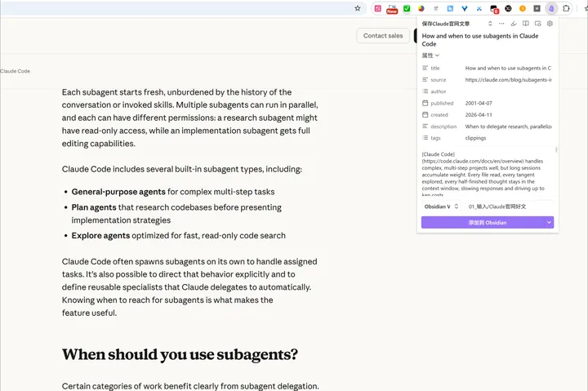Viewport: 588px width, 391px height.
Task: Open the extension with red 6 badge
Action: click(x=494, y=9)
